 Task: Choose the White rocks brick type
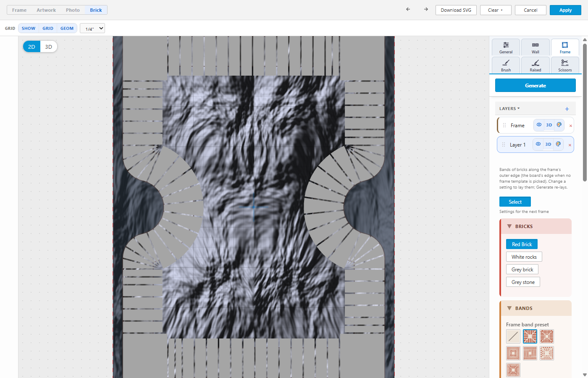(x=524, y=257)
